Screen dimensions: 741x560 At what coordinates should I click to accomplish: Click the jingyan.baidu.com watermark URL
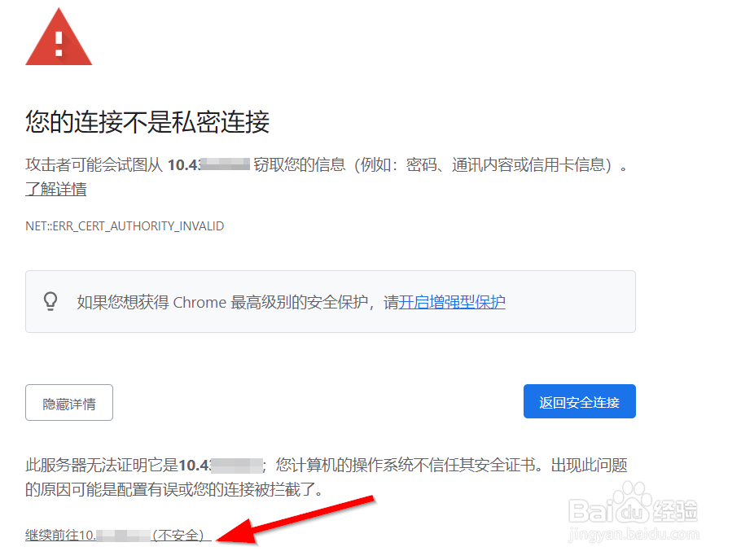[634, 534]
